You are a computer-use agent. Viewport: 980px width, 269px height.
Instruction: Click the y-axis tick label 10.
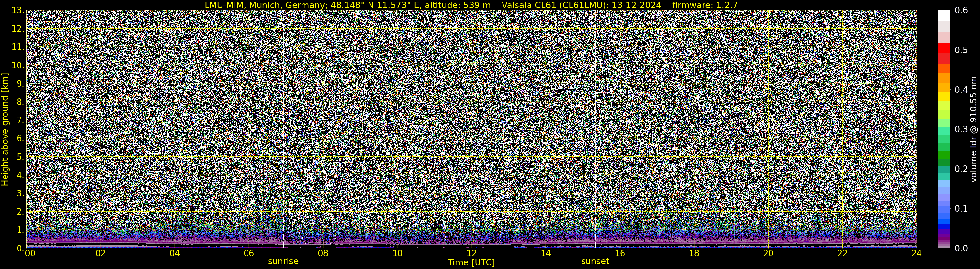tap(18, 65)
